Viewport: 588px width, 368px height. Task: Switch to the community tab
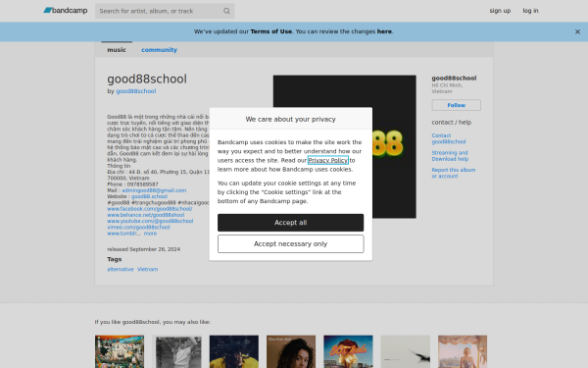click(159, 50)
